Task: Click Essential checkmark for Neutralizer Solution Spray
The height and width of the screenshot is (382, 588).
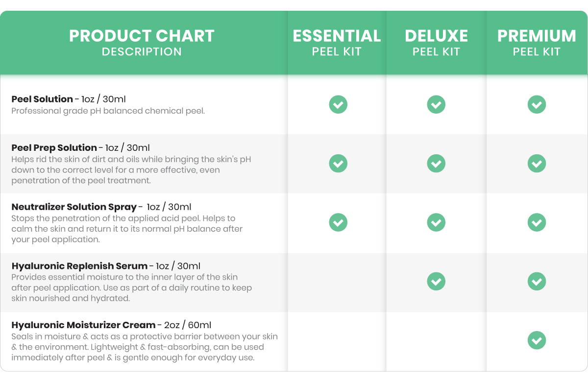Action: pos(338,222)
